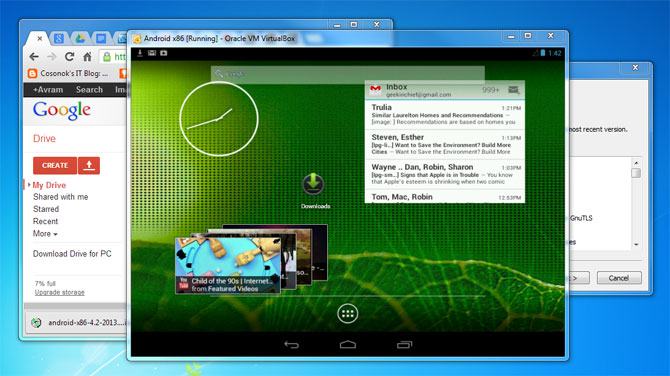Open the Child of the 90s YouTube video
Screen dimensions: 670x376
pyautogui.click(x=228, y=265)
